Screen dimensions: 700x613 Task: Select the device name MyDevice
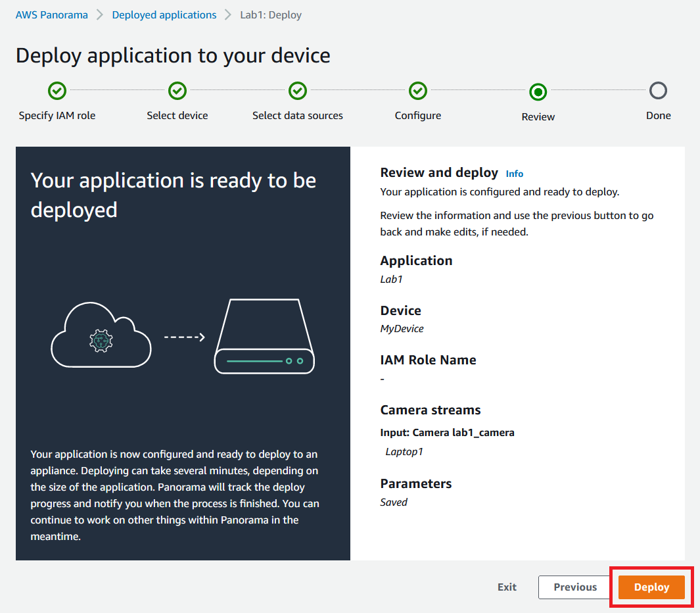[x=402, y=329]
